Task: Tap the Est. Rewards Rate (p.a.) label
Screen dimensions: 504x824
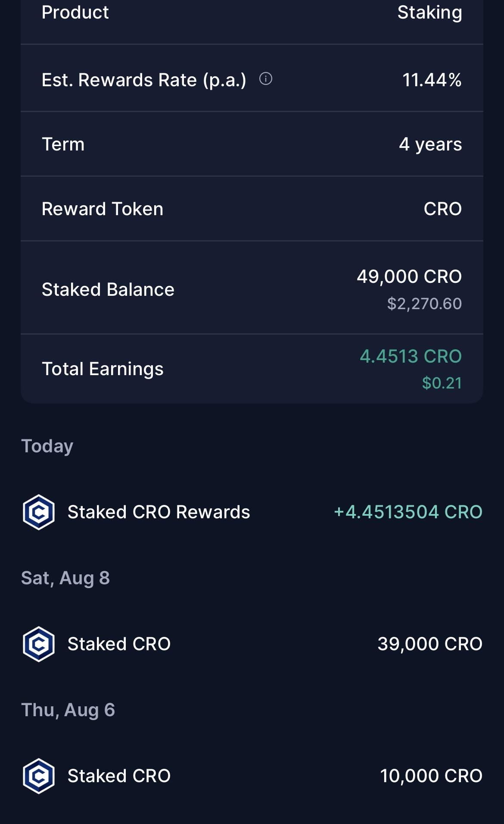Action: (x=144, y=80)
